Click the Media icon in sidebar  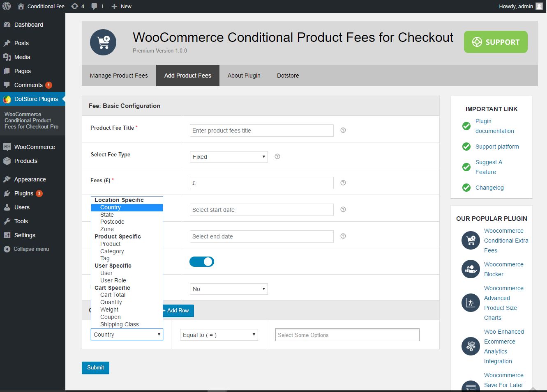click(x=7, y=57)
